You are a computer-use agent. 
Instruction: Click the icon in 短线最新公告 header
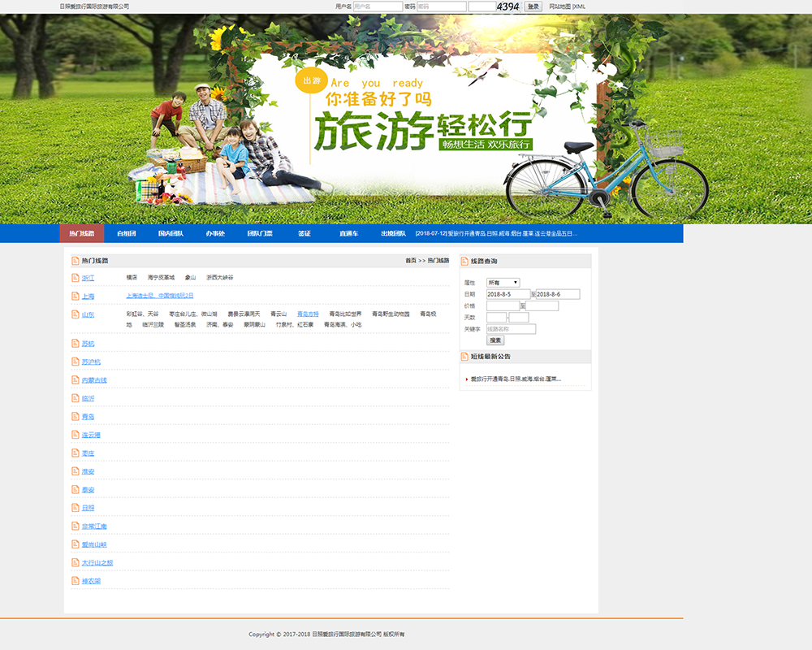point(464,357)
